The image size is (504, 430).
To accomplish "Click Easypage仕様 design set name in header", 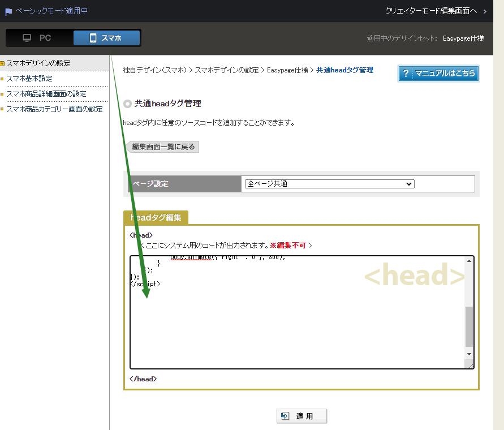I will click(x=463, y=38).
